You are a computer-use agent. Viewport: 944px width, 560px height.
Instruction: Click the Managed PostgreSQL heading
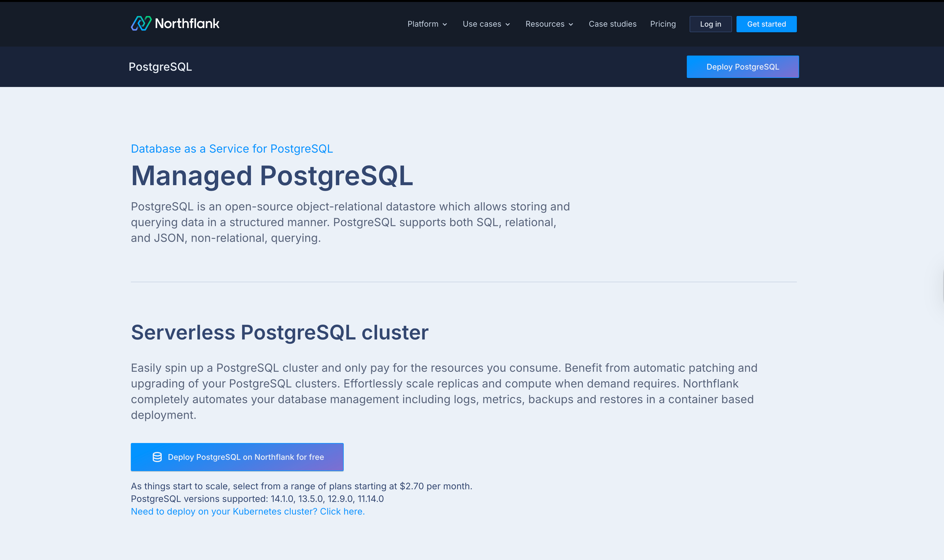pyautogui.click(x=272, y=176)
